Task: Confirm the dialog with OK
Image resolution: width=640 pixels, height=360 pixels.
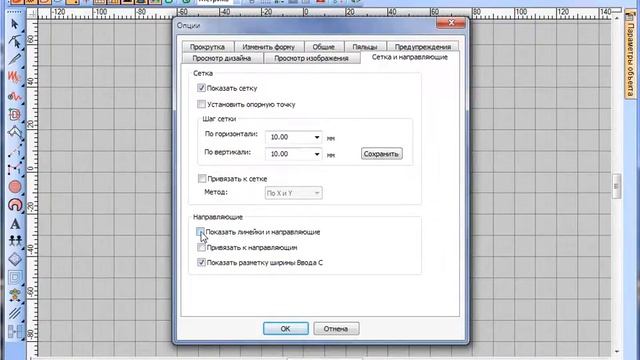Action: click(286, 329)
